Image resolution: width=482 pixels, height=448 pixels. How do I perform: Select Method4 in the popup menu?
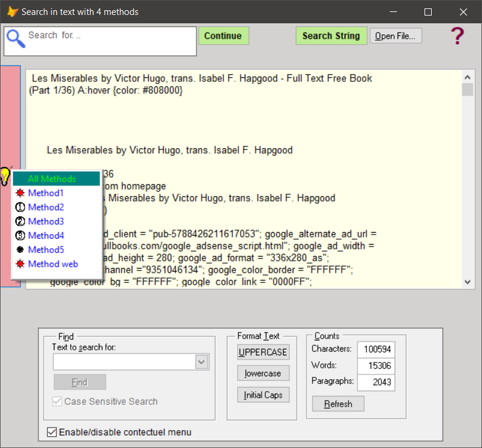56,236
